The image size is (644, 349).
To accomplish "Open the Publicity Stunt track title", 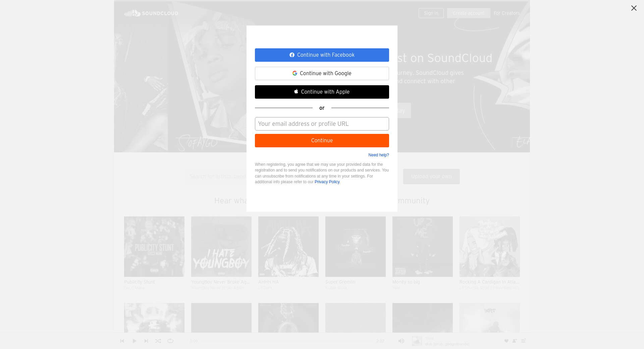I will click(x=140, y=282).
